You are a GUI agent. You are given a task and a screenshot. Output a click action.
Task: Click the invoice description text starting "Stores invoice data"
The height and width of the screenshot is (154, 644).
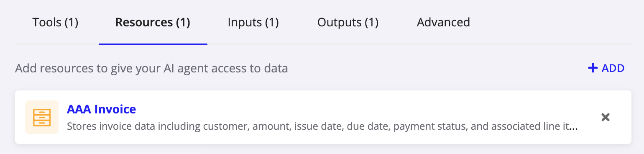[x=322, y=126]
